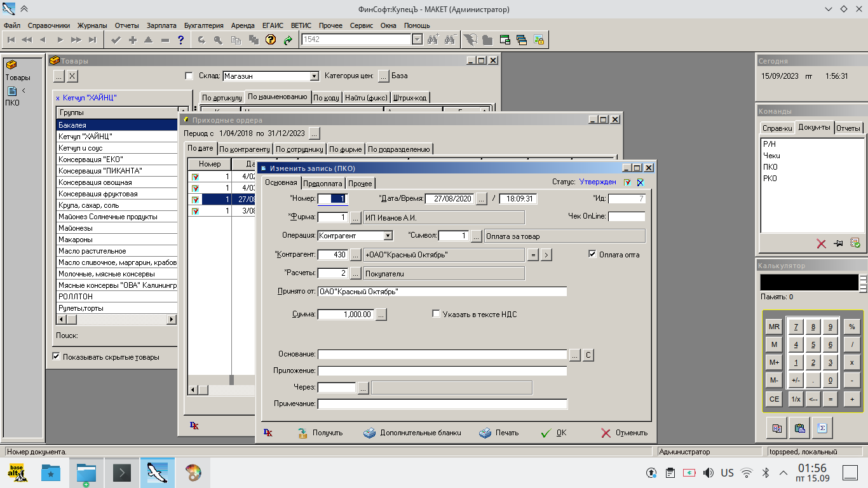Click the binoculars search icon in toolbar
868x488 pixels.
pyautogui.click(x=433, y=39)
